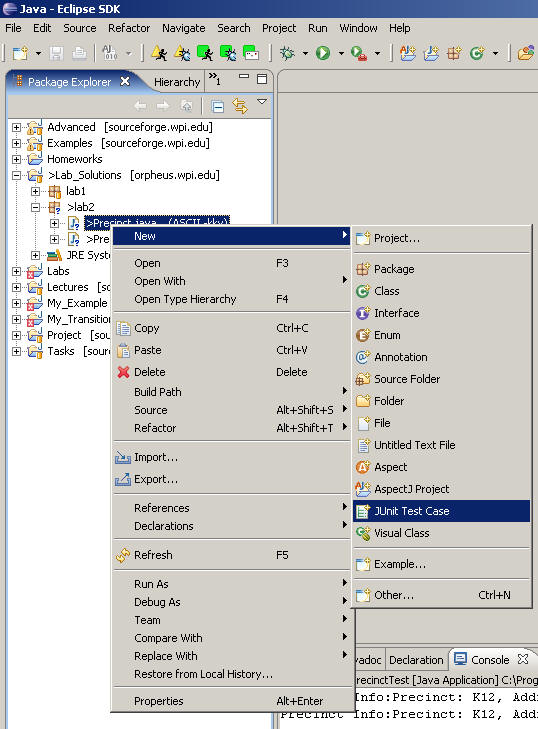This screenshot has width=538, height=729.
Task: Open the Compare With submenu entry
Action: [231, 638]
